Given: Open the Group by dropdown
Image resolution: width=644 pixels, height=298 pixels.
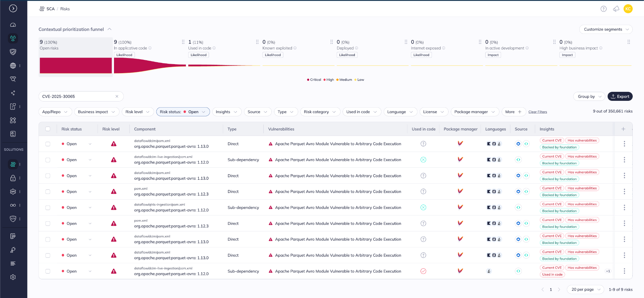Looking at the screenshot, I should pyautogui.click(x=589, y=96).
